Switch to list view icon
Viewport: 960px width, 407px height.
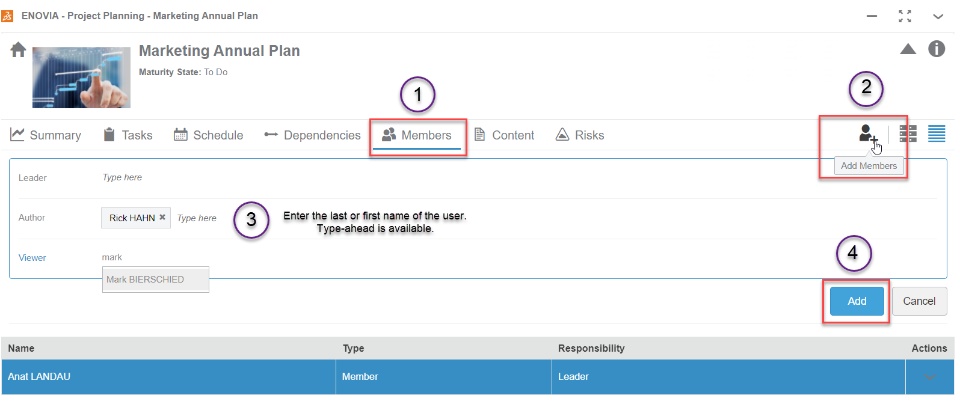point(936,134)
